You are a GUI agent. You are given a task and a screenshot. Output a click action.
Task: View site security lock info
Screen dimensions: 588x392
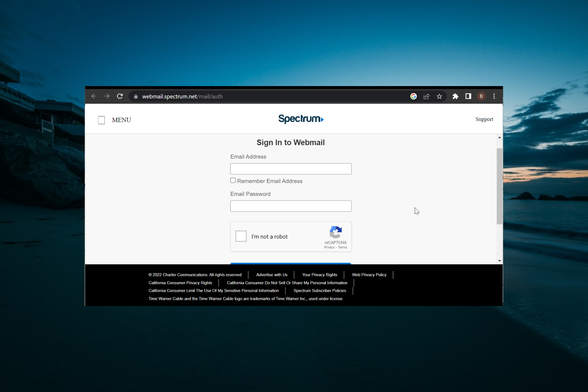(x=136, y=96)
